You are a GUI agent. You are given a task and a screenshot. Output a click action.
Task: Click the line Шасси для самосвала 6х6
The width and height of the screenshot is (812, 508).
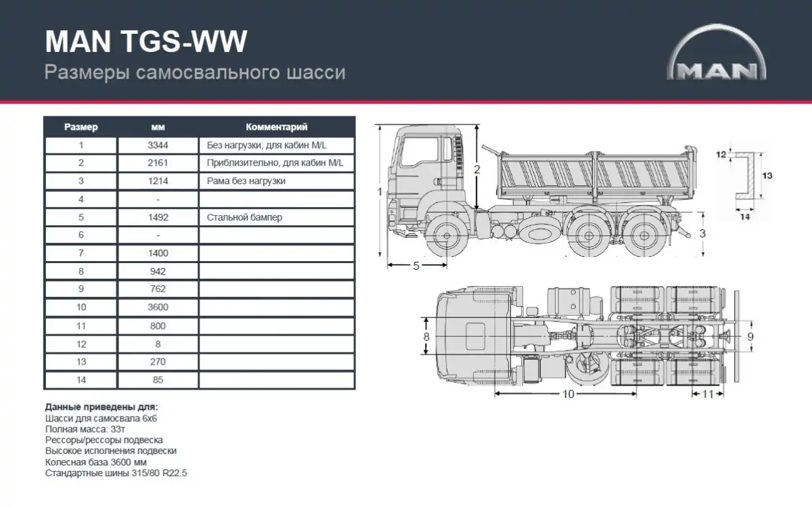[101, 418]
